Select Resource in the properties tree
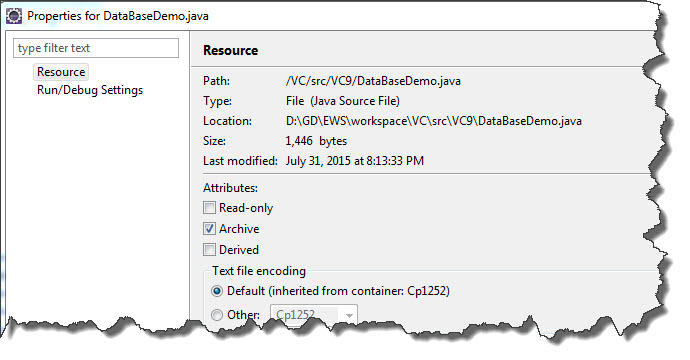This screenshot has height=360, width=690. [x=61, y=72]
